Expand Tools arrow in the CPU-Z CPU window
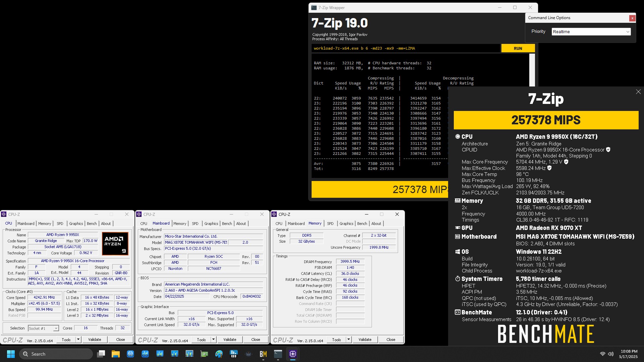 78,340
